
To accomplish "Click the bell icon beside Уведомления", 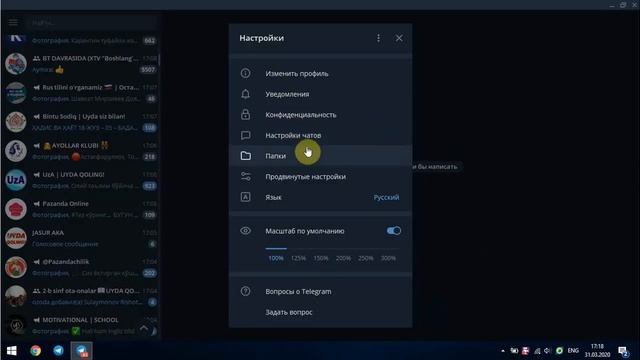I will (245, 94).
